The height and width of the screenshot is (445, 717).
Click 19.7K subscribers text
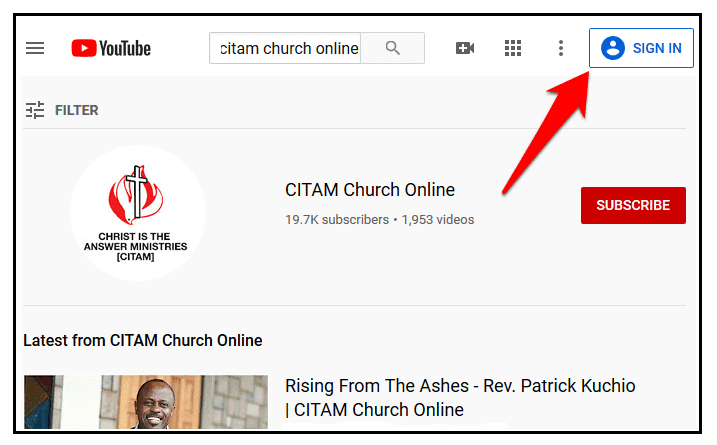[x=337, y=220]
